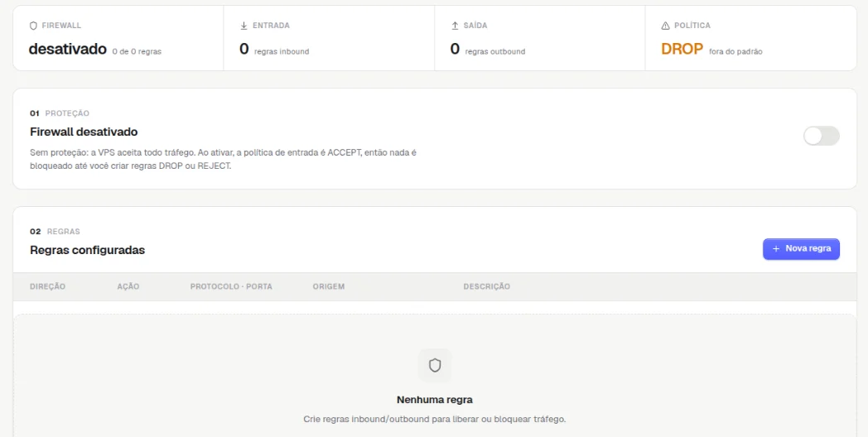Enable the firewall toggle switch

pos(822,136)
